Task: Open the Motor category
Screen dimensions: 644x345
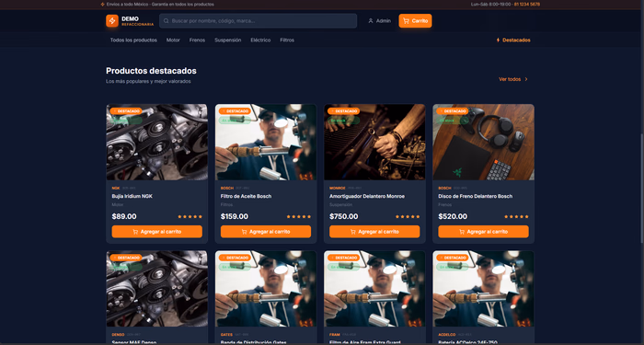Action: pos(173,40)
